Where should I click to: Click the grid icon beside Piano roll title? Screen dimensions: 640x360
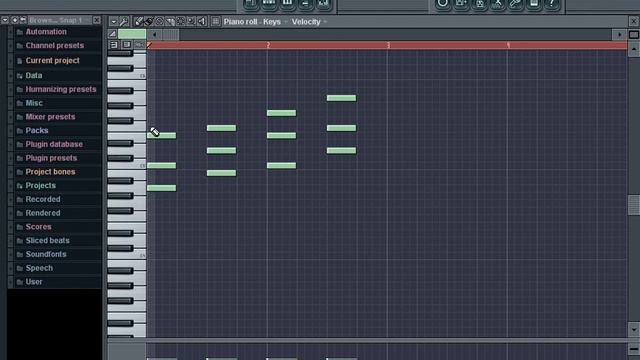pos(216,21)
